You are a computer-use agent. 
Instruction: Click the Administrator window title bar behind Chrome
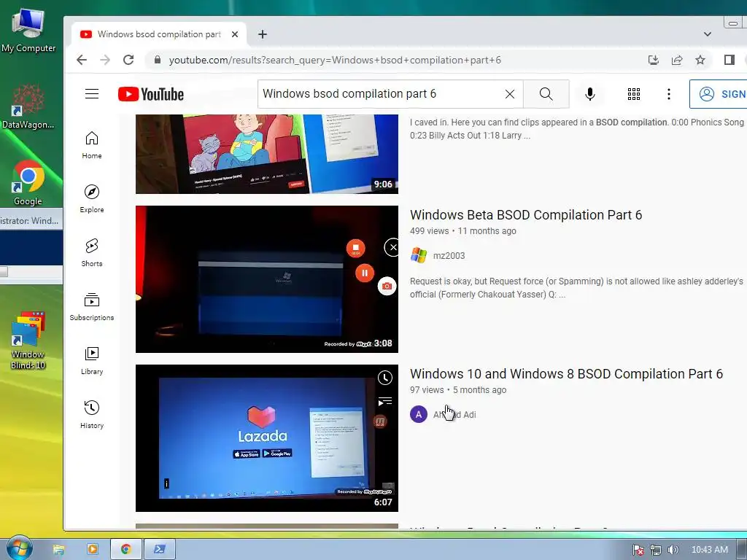pyautogui.click(x=29, y=220)
